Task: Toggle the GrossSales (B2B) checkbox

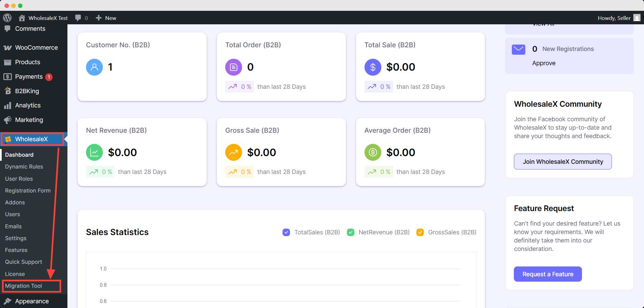Action: pyautogui.click(x=420, y=232)
